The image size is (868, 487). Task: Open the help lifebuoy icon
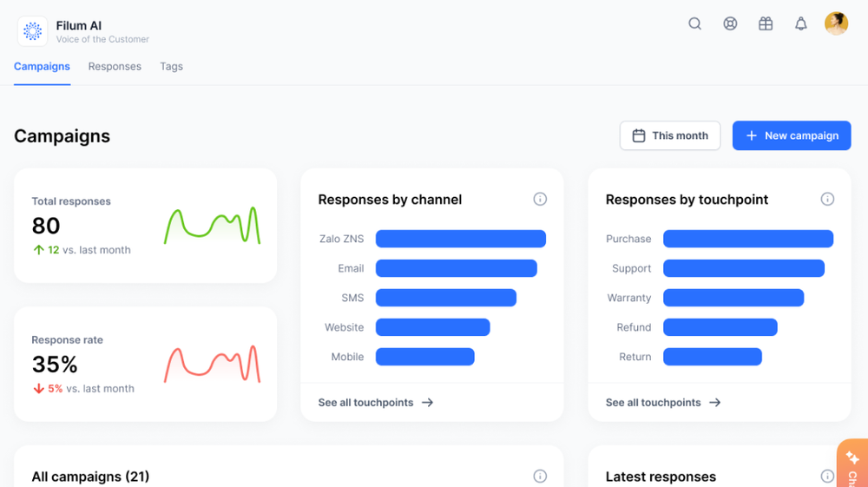click(730, 23)
